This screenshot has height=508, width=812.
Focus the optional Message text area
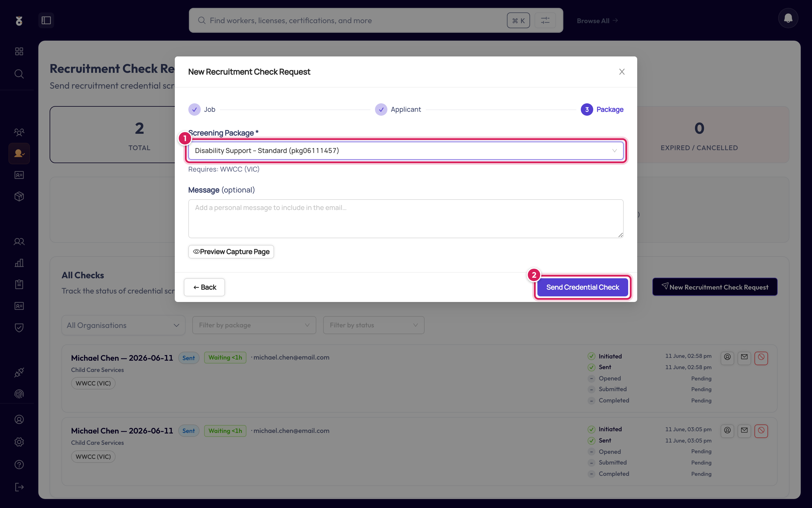[x=406, y=219]
